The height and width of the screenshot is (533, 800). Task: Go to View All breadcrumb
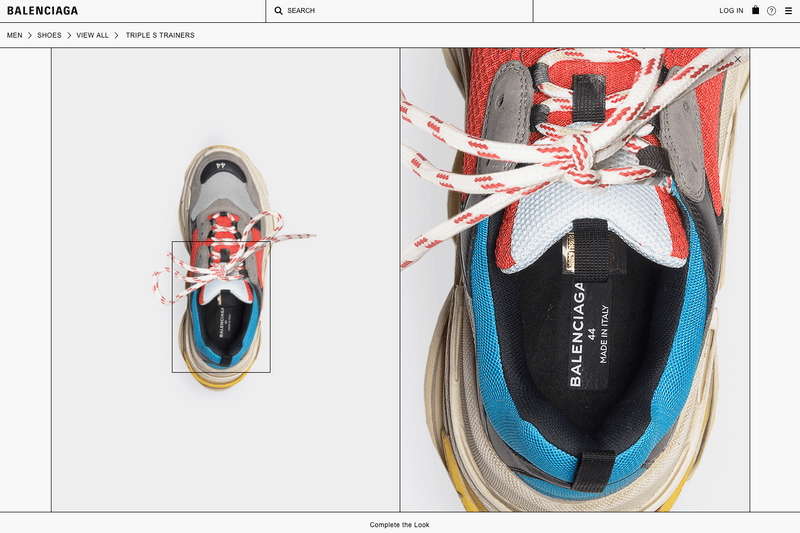(x=92, y=35)
